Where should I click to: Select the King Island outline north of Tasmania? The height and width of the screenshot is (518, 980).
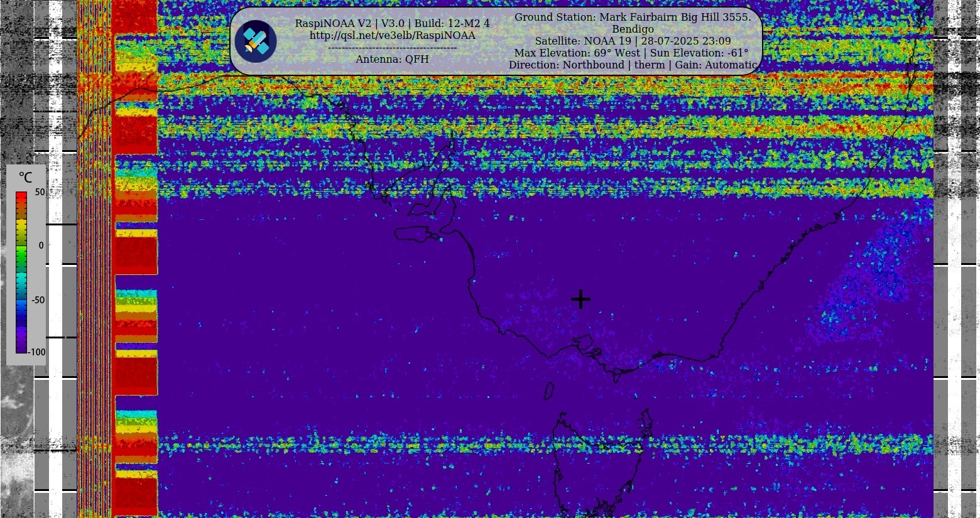[548, 391]
